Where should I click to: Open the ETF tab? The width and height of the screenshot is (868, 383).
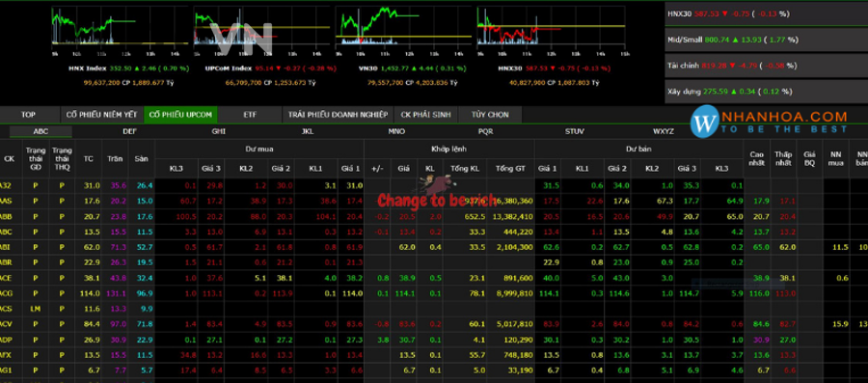(x=250, y=115)
